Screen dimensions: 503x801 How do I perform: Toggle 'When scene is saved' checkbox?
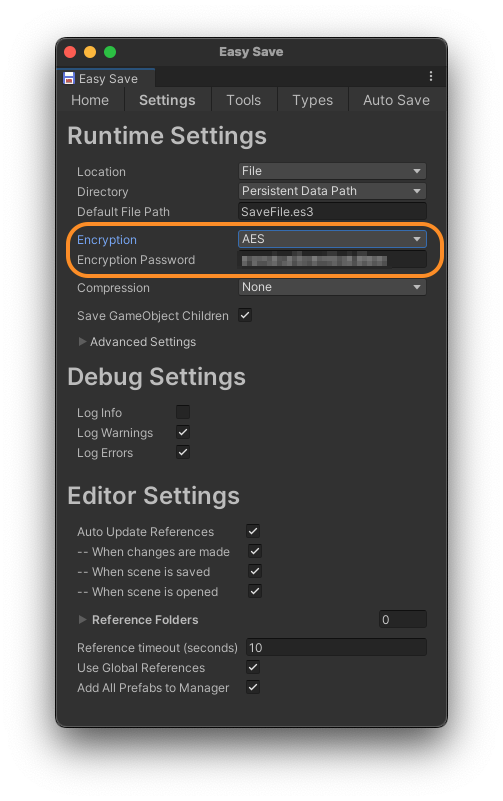pos(255,571)
